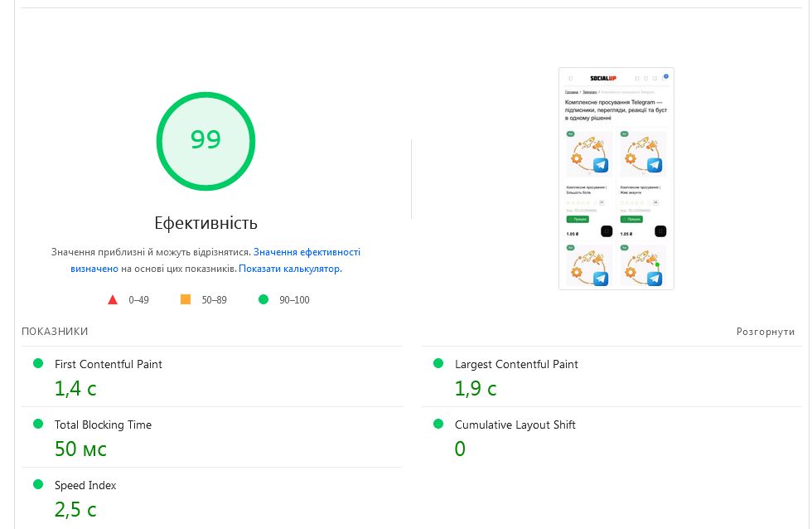Select the Total Blocking Time metric label
This screenshot has height=529, width=812.
[x=103, y=425]
